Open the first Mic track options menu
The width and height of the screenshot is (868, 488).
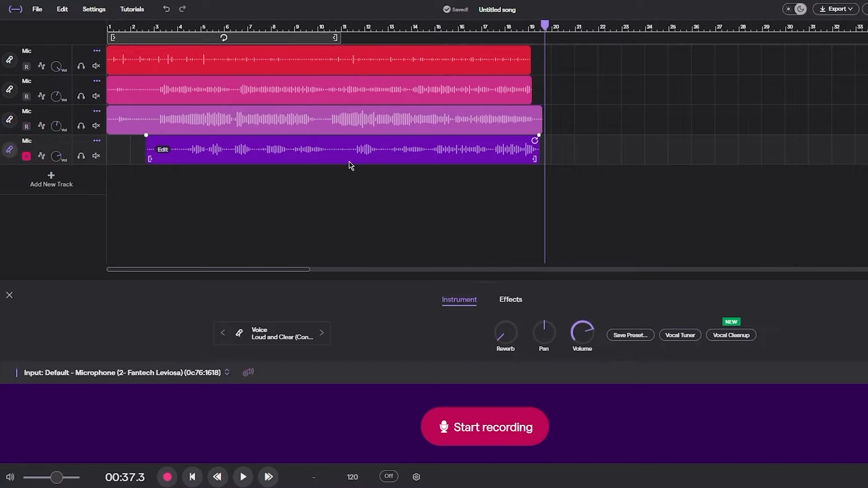click(97, 51)
